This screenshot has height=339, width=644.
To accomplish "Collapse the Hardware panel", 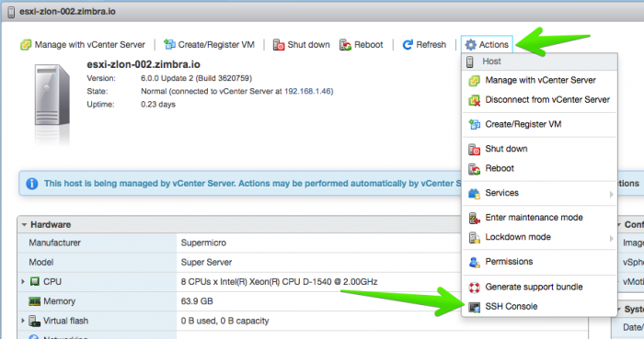I will (24, 225).
